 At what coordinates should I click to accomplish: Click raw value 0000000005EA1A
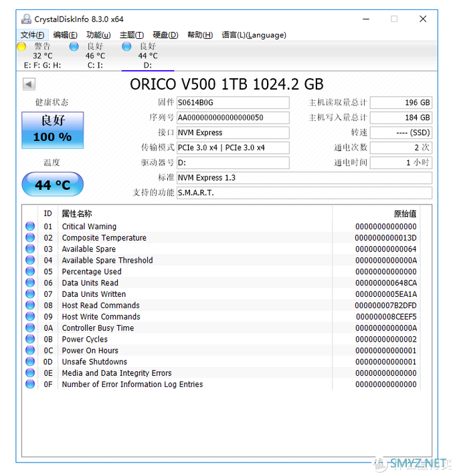pyautogui.click(x=386, y=294)
